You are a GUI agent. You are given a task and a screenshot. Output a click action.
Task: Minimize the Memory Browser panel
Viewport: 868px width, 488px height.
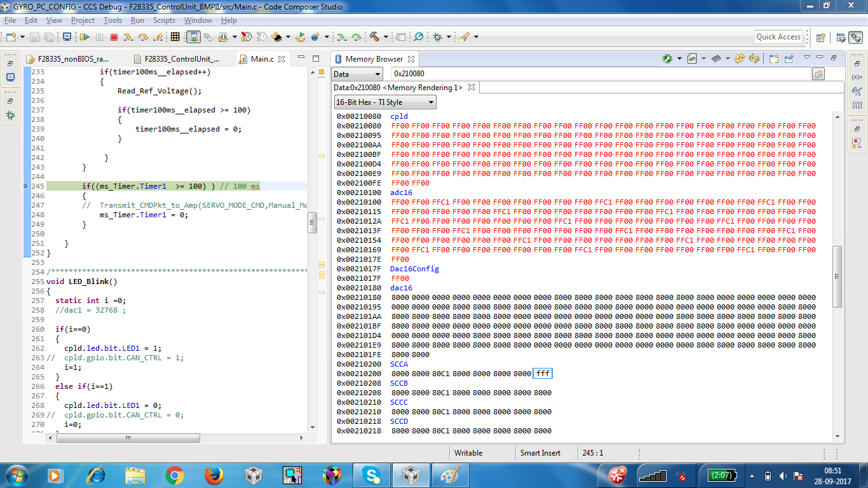820,58
